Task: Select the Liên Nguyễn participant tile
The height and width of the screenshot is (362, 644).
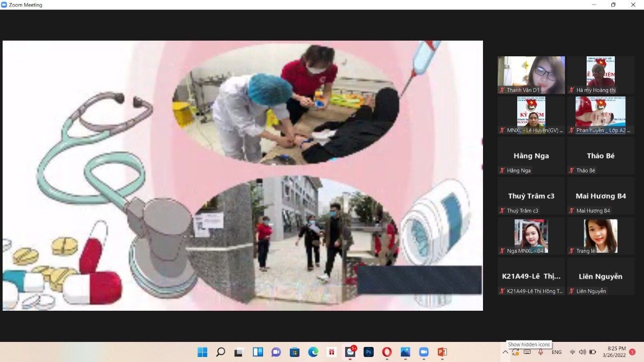Action: [x=600, y=276]
